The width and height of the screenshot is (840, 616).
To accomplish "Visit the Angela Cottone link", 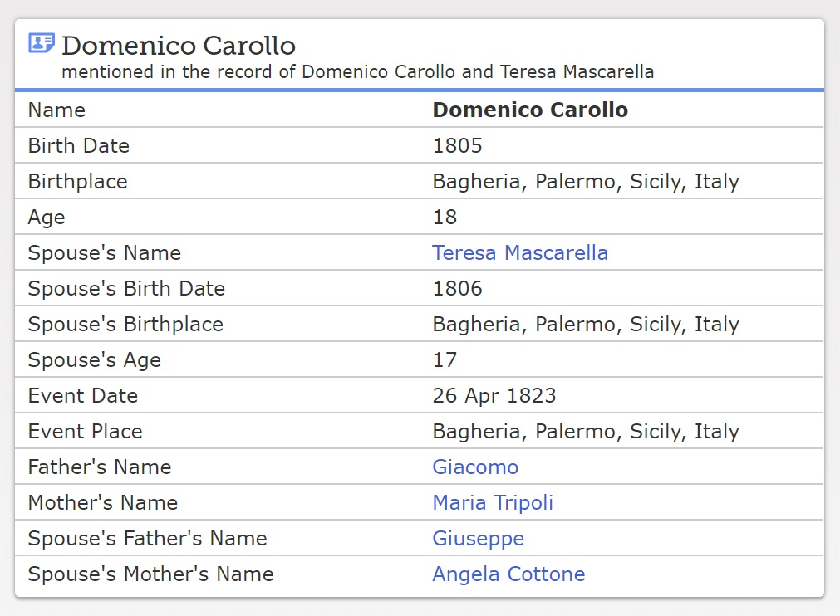I will pos(508,574).
